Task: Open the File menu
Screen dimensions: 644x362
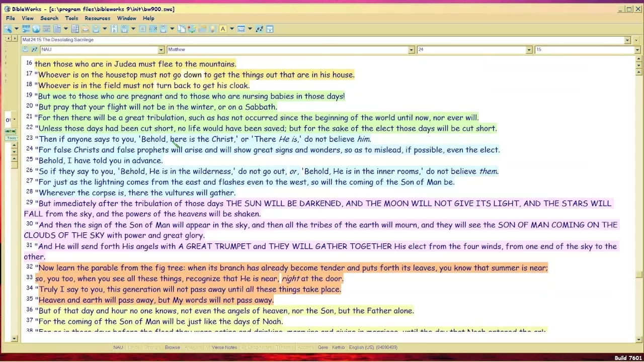Action: 10,19
